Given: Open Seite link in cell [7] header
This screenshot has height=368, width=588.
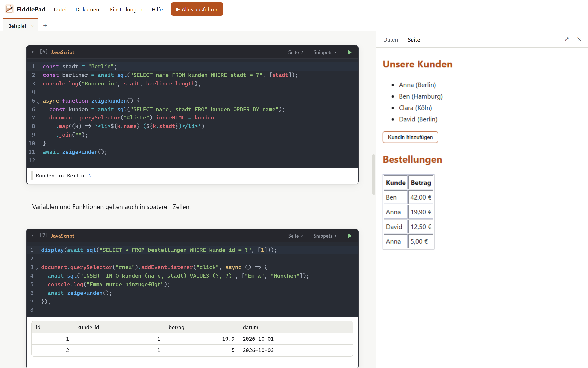Looking at the screenshot, I should pyautogui.click(x=296, y=236).
